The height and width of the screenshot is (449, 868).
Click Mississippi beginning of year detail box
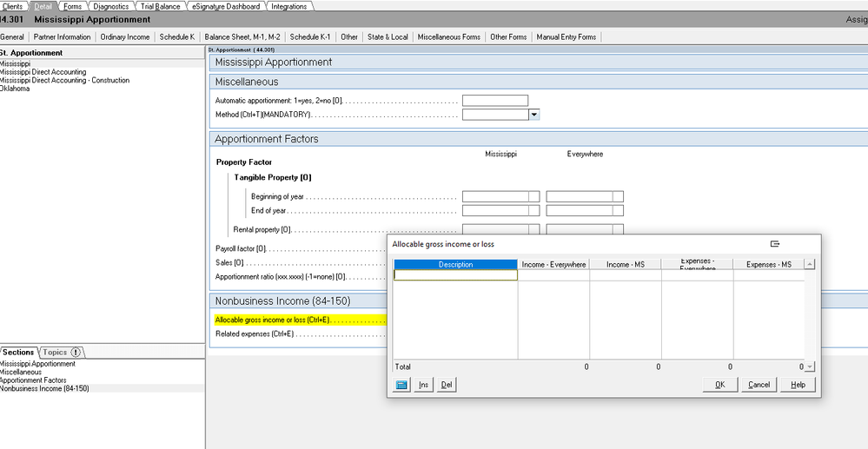533,196
